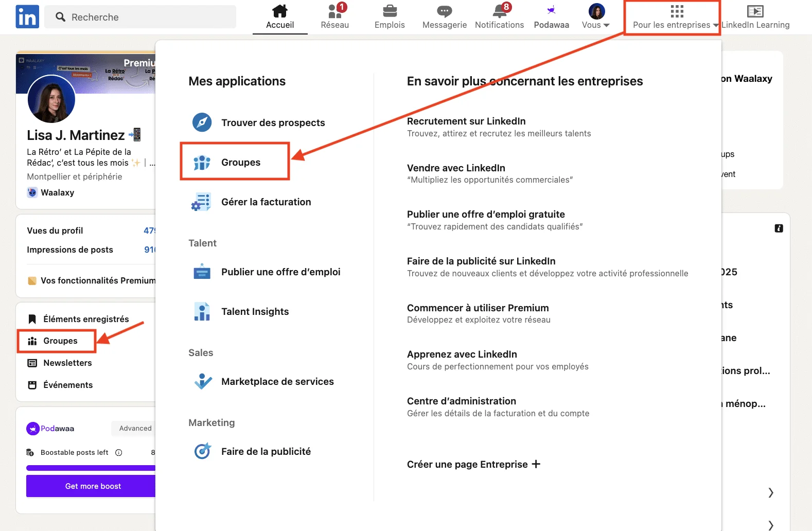Screen dimensions: 812x531
Task: Open Groupes in Mes applications
Action: coord(241,163)
